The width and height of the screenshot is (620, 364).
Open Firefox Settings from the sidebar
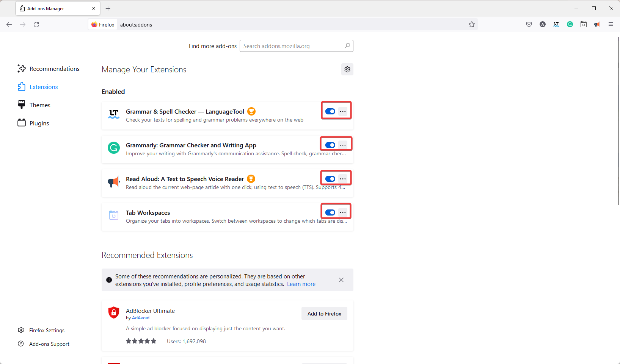point(41,330)
